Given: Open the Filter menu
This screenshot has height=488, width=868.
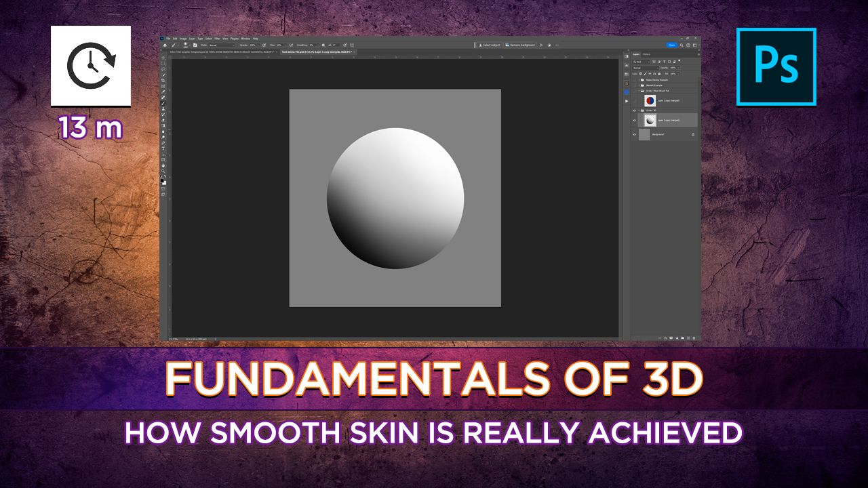Looking at the screenshot, I should (217, 39).
